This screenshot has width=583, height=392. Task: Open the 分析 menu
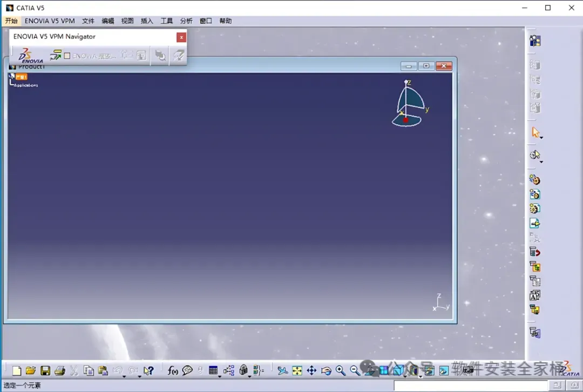click(186, 21)
